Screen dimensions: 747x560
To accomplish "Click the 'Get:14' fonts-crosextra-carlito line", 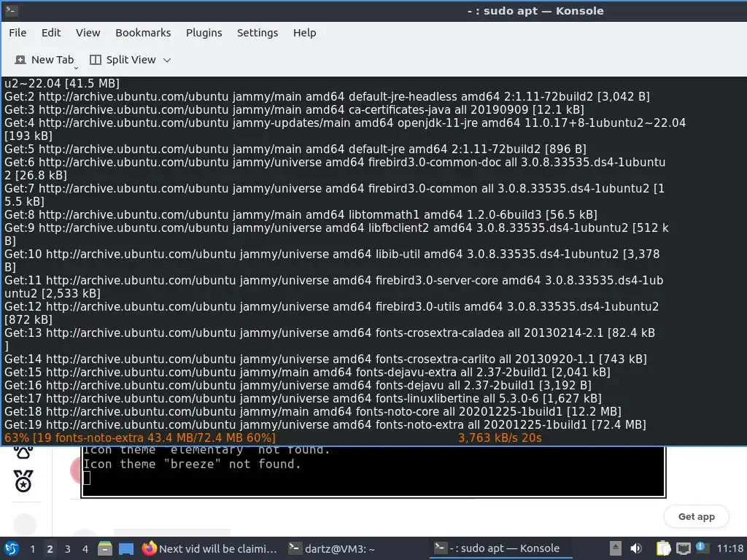I will click(326, 359).
